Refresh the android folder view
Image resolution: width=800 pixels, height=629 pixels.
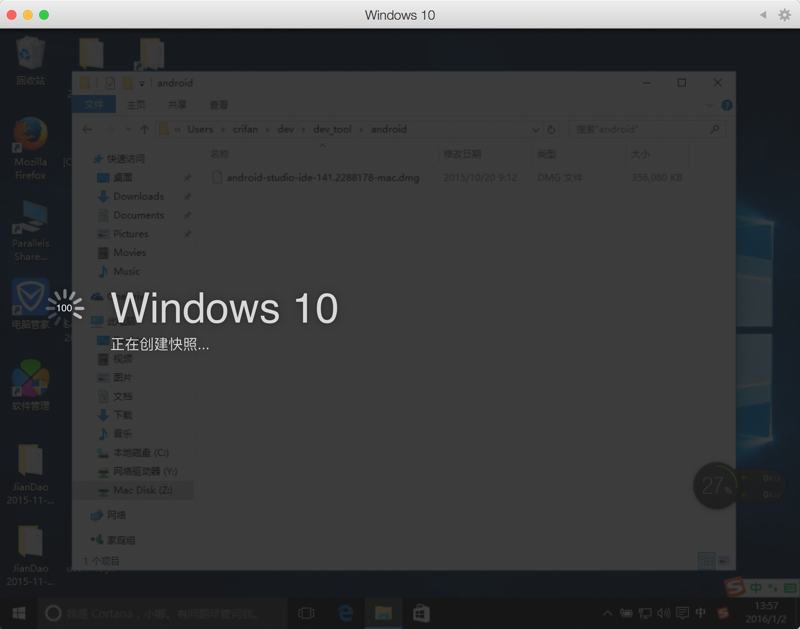click(552, 130)
